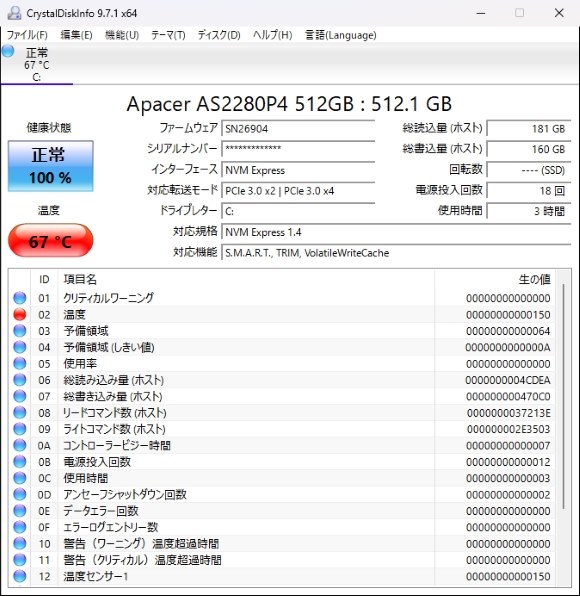The height and width of the screenshot is (596, 580).
Task: Click status icon for row 09 ライトコマンド数
Action: [20, 429]
